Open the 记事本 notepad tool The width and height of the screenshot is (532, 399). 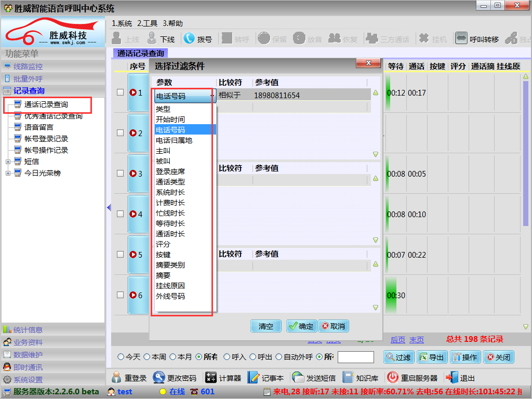(254, 378)
